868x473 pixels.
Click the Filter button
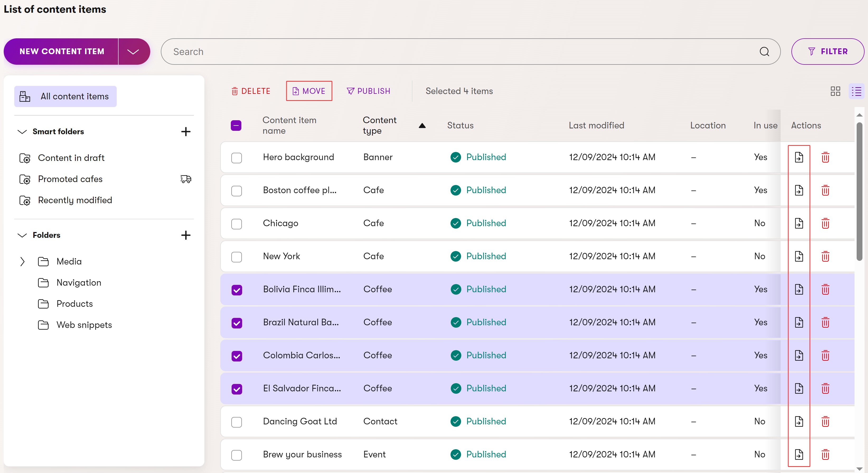point(827,52)
